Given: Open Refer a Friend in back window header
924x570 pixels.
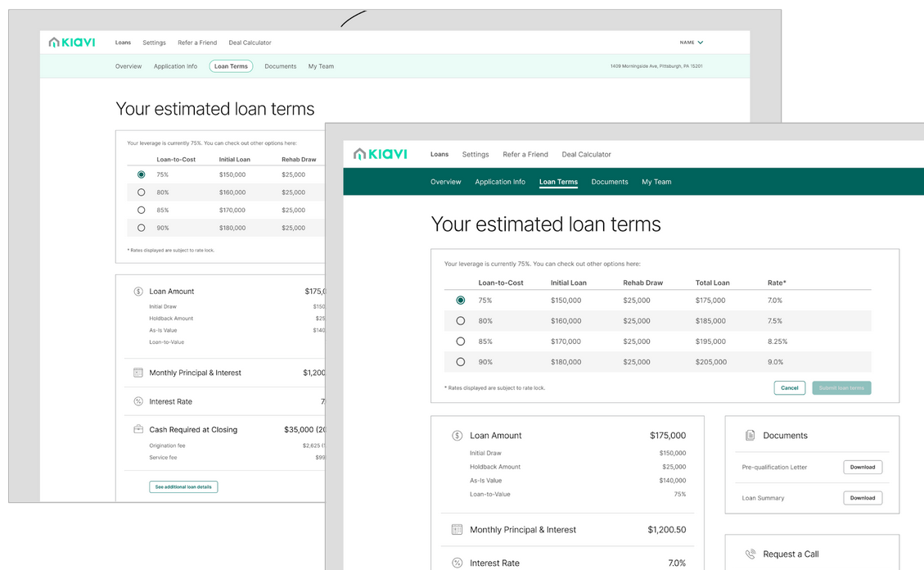Looking at the screenshot, I should (197, 43).
